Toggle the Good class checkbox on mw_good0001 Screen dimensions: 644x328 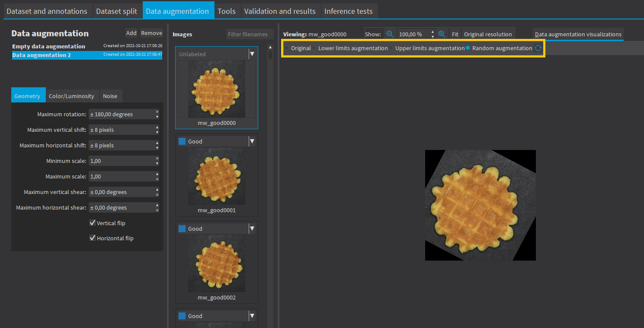point(182,141)
